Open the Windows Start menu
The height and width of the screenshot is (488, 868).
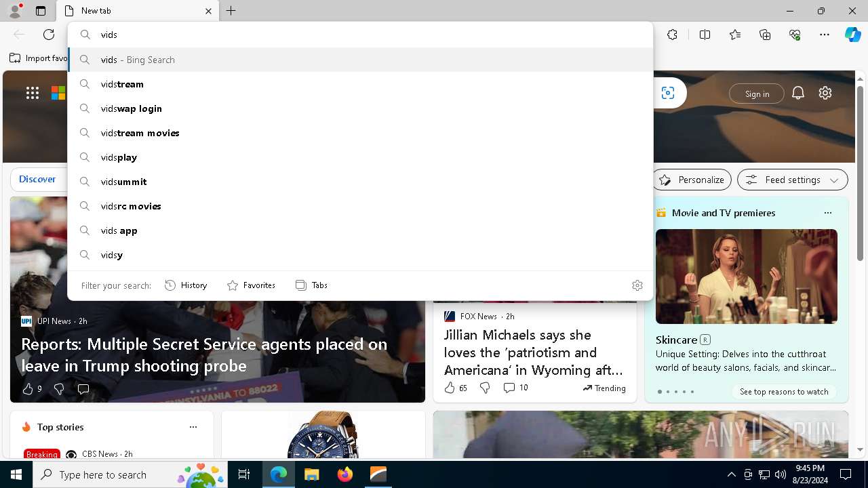(16, 474)
